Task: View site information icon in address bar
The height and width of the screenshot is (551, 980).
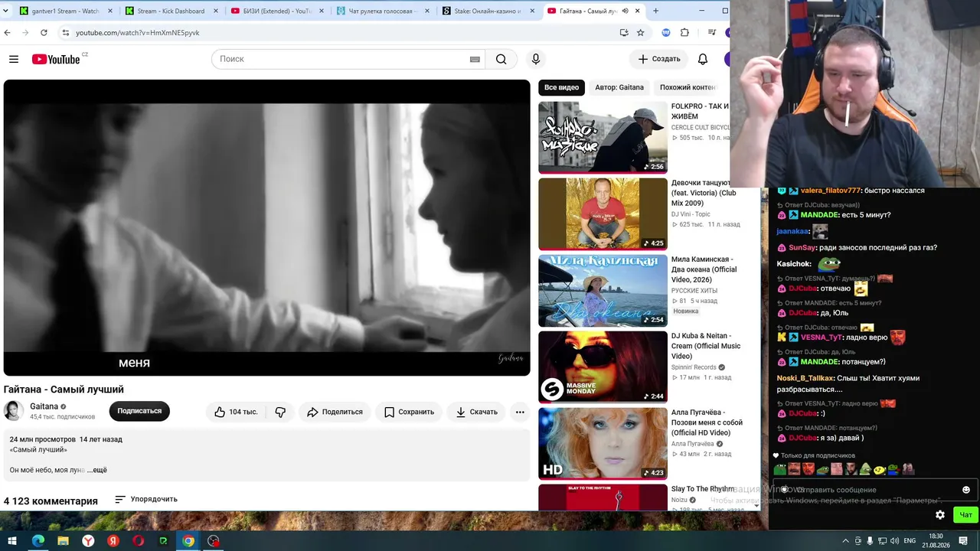Action: (66, 33)
